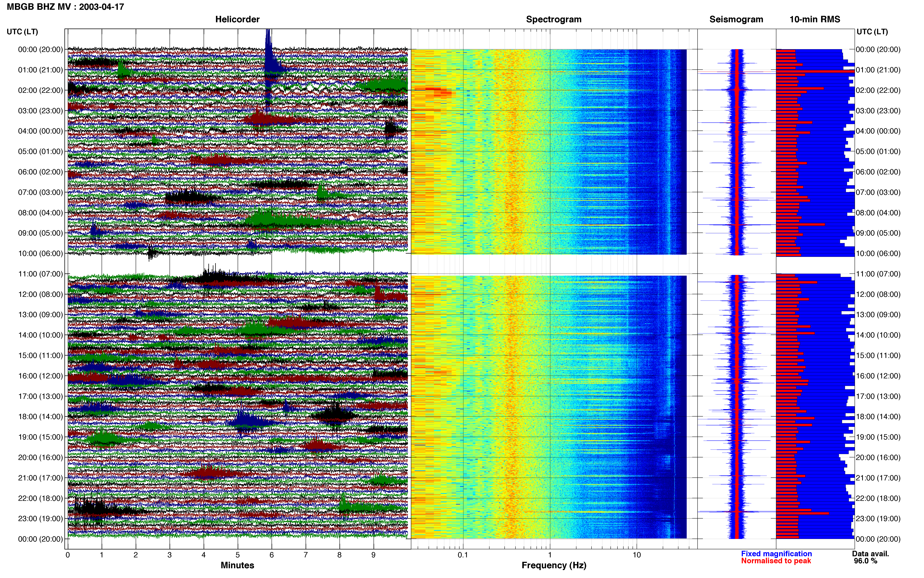This screenshot has height=578, width=924.
Task: Click the 'Fixed magnification' legend text
Action: [x=776, y=554]
